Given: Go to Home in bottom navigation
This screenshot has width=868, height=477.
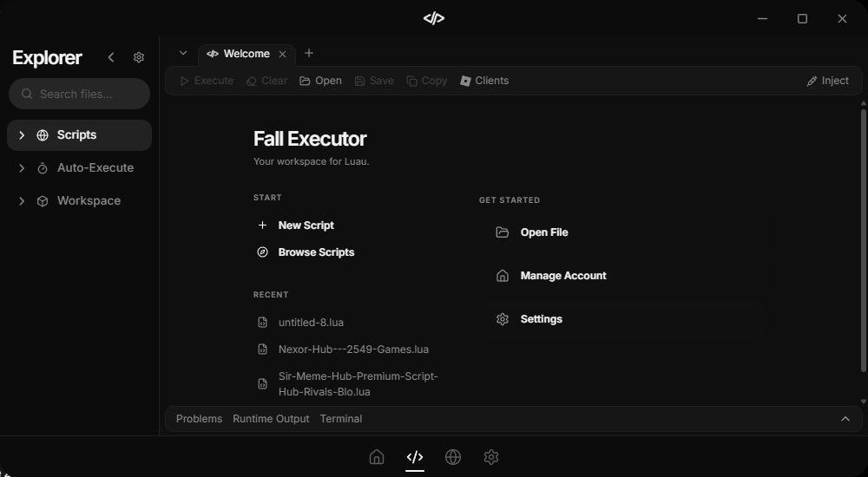Looking at the screenshot, I should point(377,457).
